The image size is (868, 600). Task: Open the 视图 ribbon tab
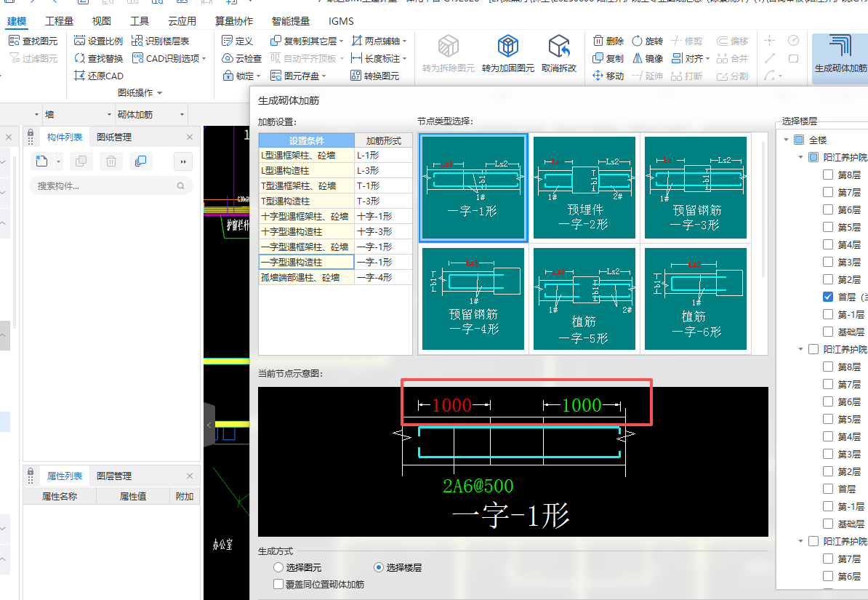[101, 21]
